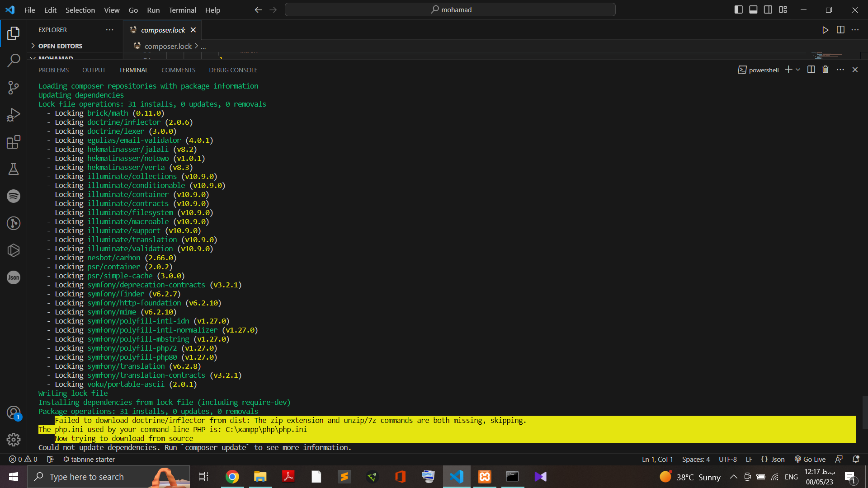The image size is (868, 488).
Task: Open the Testing flask icon
Action: (14, 169)
